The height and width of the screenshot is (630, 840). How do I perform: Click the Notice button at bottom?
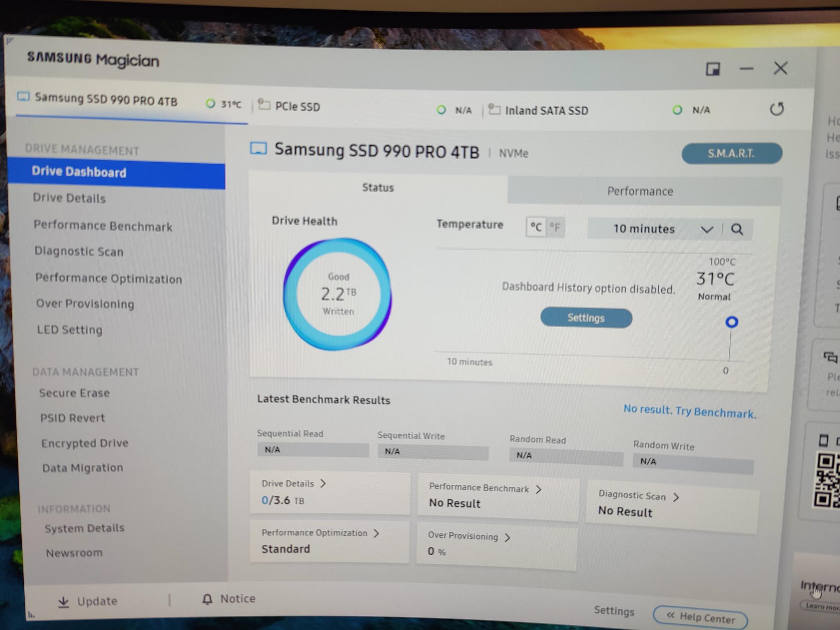point(228,599)
